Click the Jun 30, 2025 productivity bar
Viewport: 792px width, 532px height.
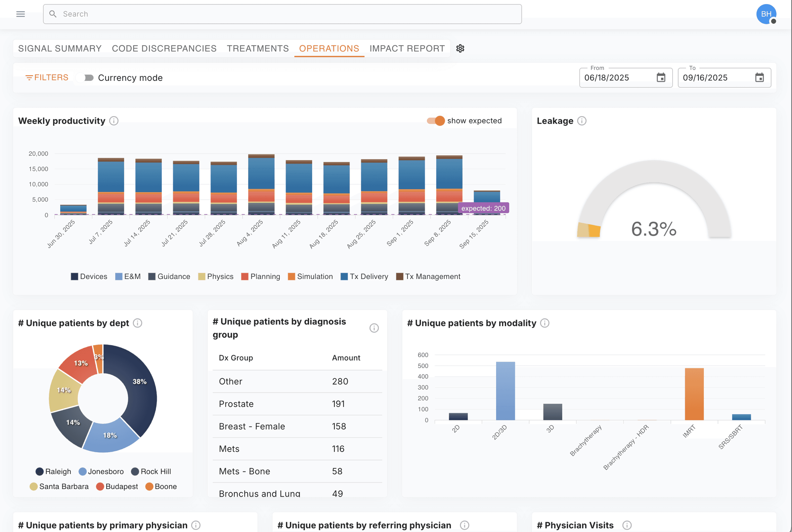tap(73, 210)
